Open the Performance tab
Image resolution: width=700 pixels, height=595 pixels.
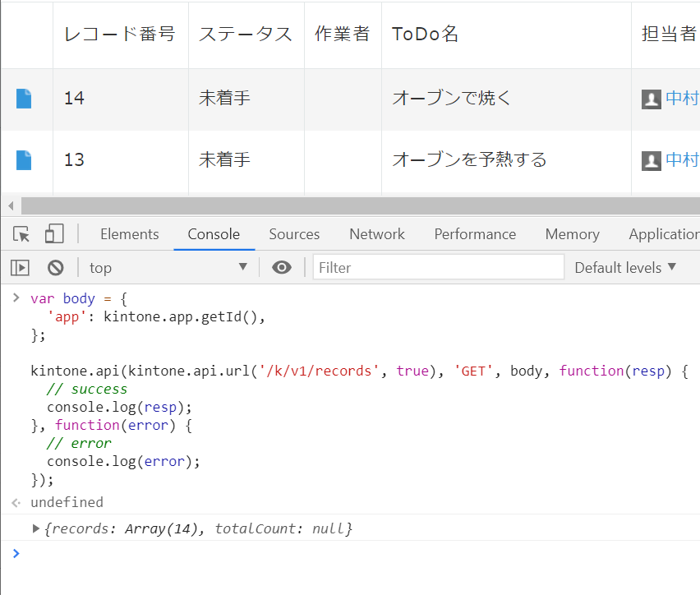point(475,234)
